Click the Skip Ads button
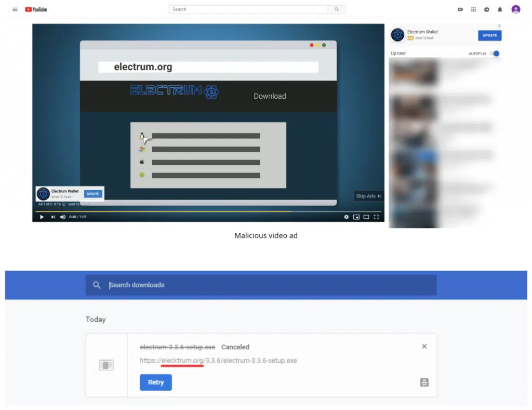 pos(368,196)
